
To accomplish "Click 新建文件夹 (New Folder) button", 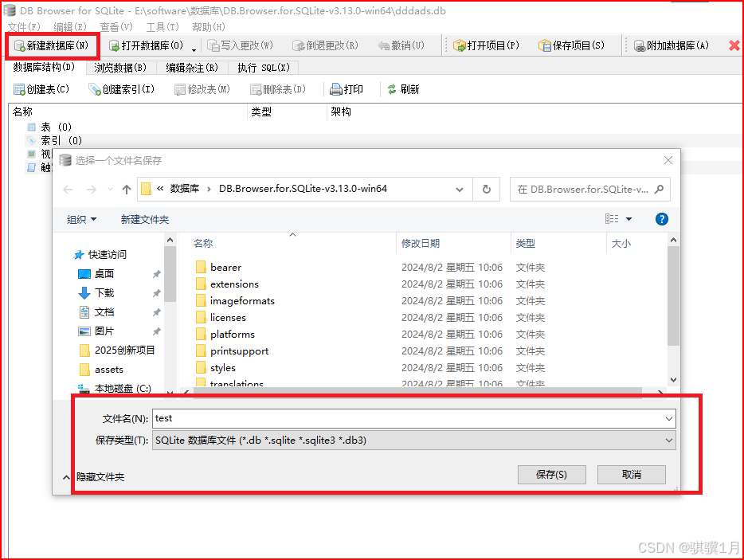I will [145, 219].
